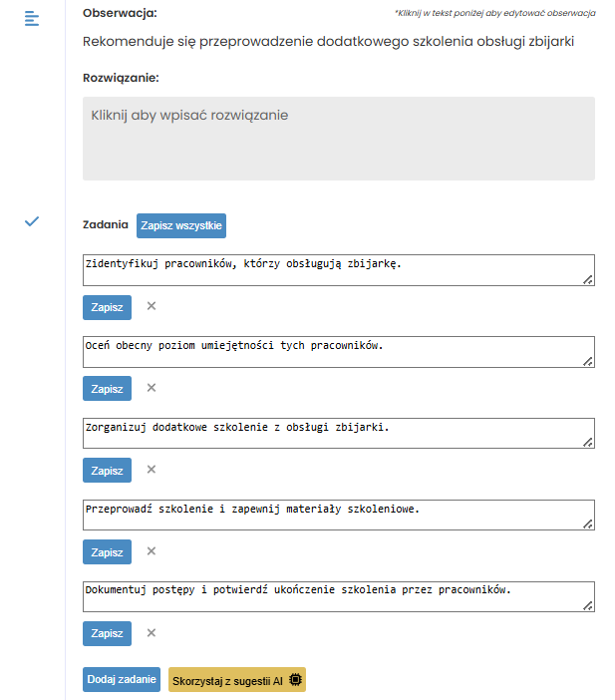Remove the 'Zidentyfikuj pracowników' task with X
The image size is (615, 700).
152,306
